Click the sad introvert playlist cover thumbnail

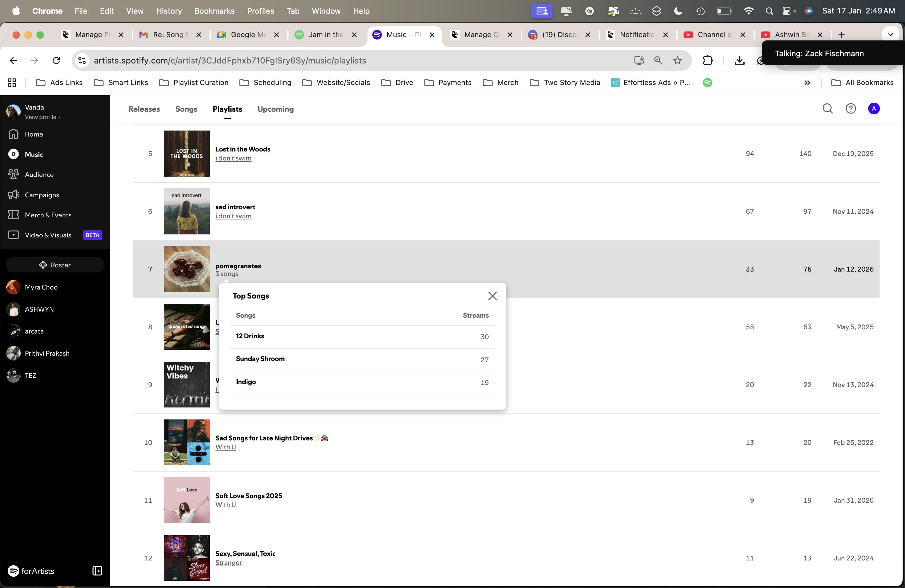click(186, 211)
